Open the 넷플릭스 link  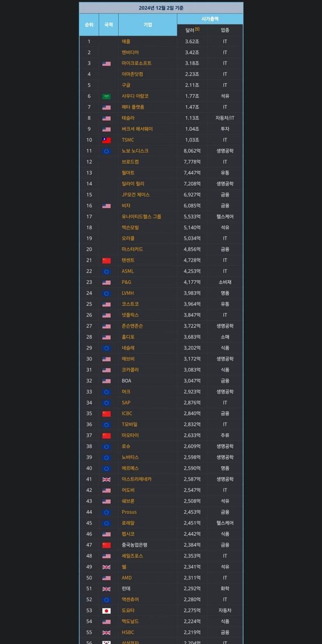click(130, 315)
